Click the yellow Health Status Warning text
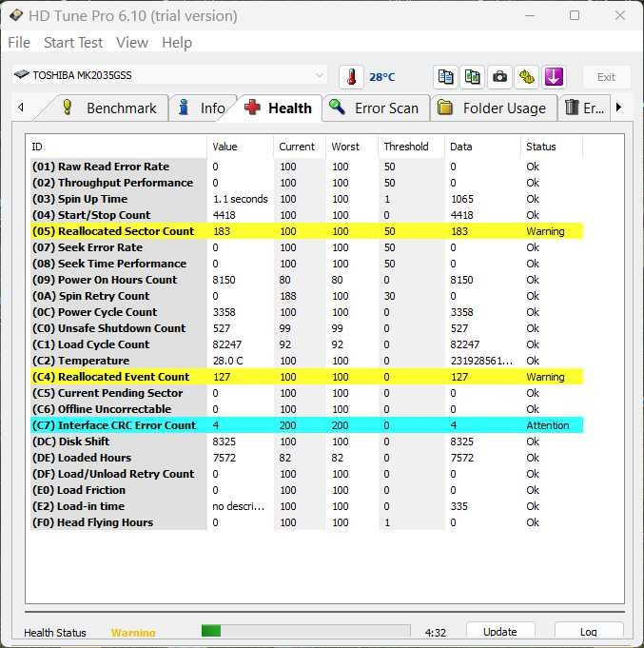644x648 pixels. (133, 632)
